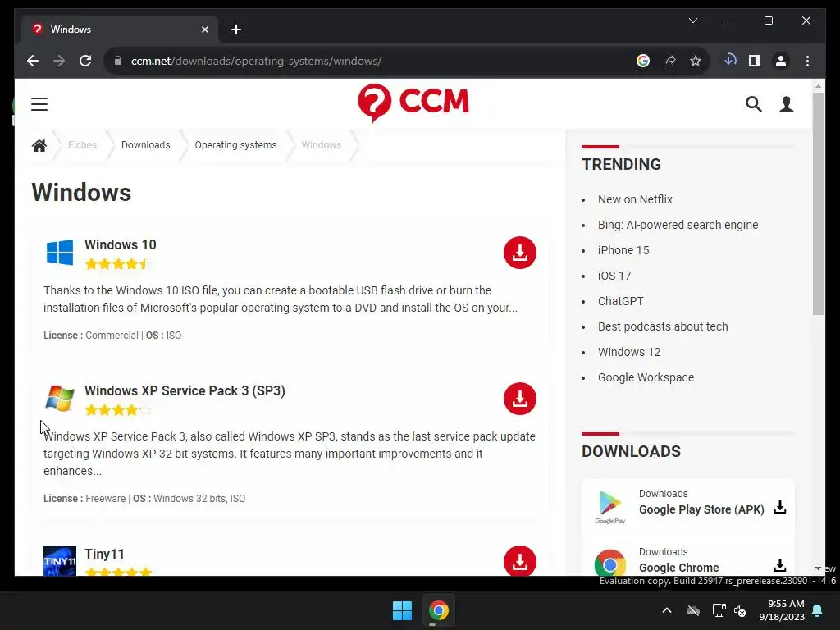840x630 pixels.
Task: Click the page vertical scrollbar
Action: (818, 203)
